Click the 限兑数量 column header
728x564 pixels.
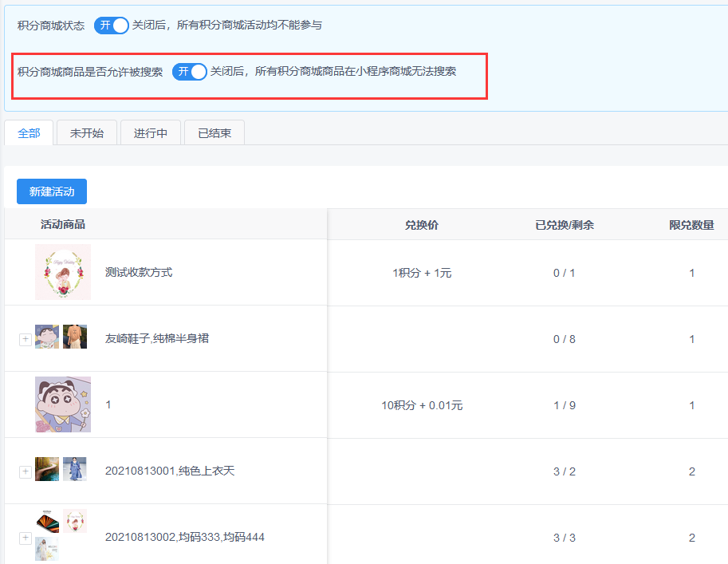(691, 225)
